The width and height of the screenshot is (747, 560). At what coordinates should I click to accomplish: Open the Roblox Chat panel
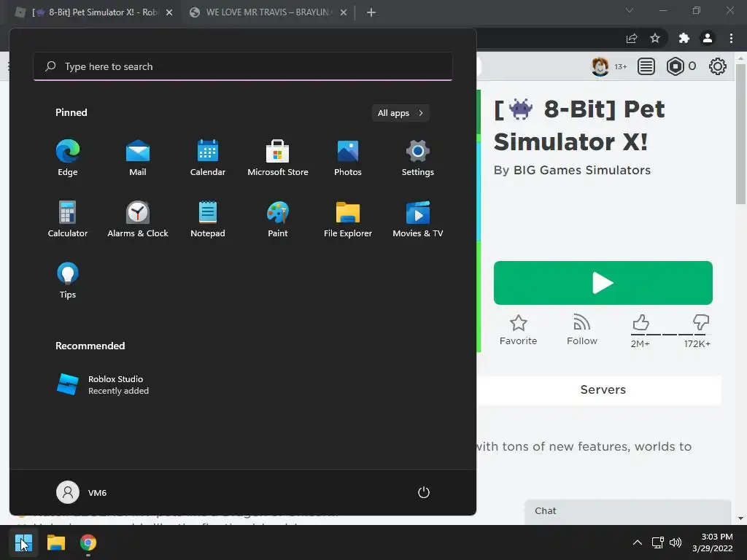(628, 511)
